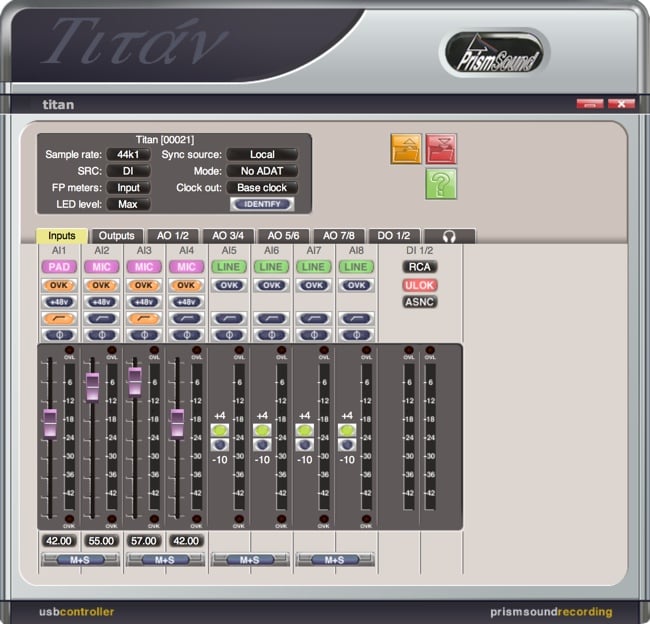650x626 pixels.
Task: Click the ASNC indicator on DI 1/2
Action: point(420,302)
